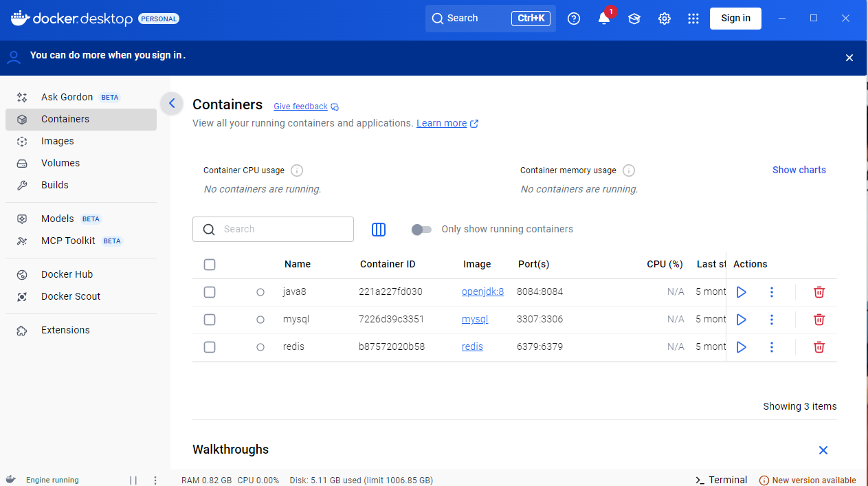The height and width of the screenshot is (486, 868).
Task: Click Give feedback link
Action: pyautogui.click(x=300, y=107)
